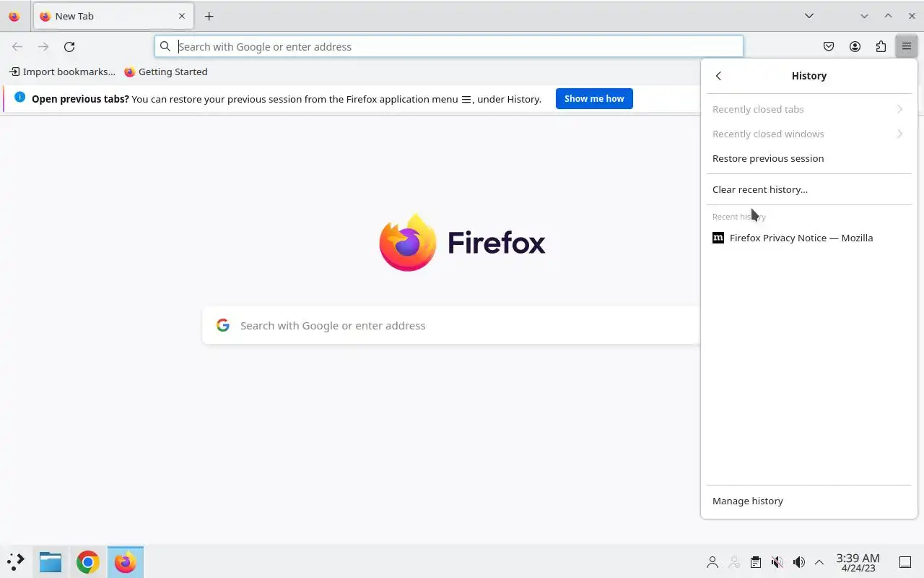Click the page search box with Google
Image resolution: width=924 pixels, height=578 pixels.
451,325
